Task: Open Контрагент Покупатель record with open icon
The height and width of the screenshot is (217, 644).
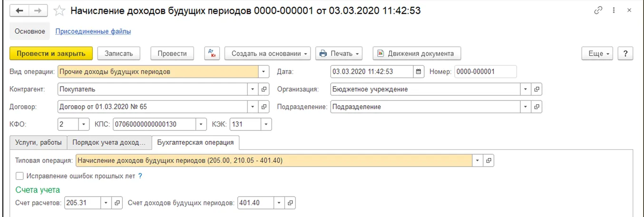Action: pos(264,89)
